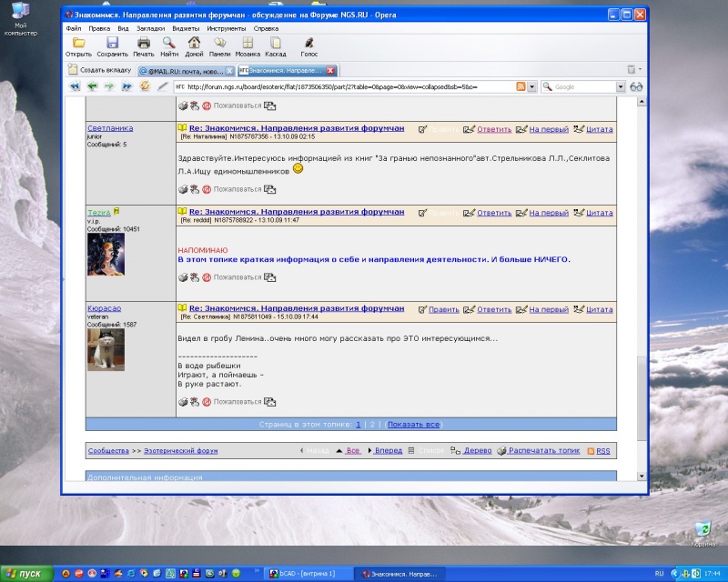Click the Мозаика tile windows icon

248,43
